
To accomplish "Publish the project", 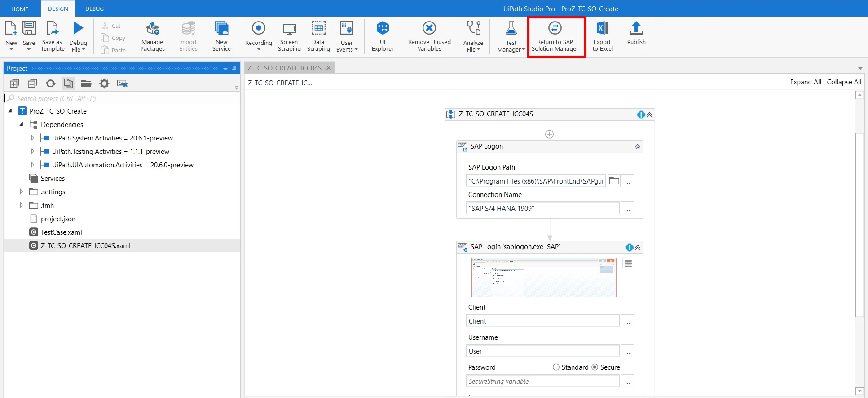I will (x=636, y=34).
